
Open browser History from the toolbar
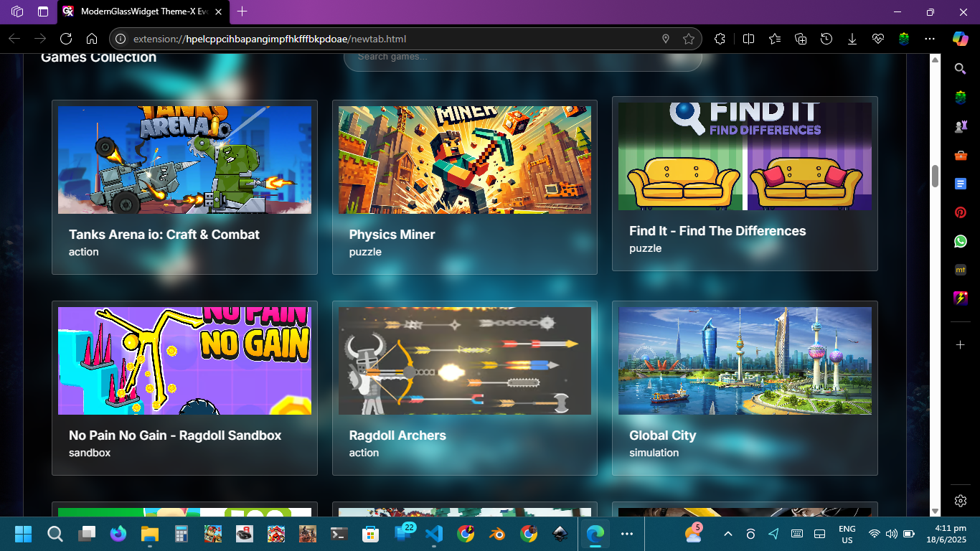coord(826,39)
